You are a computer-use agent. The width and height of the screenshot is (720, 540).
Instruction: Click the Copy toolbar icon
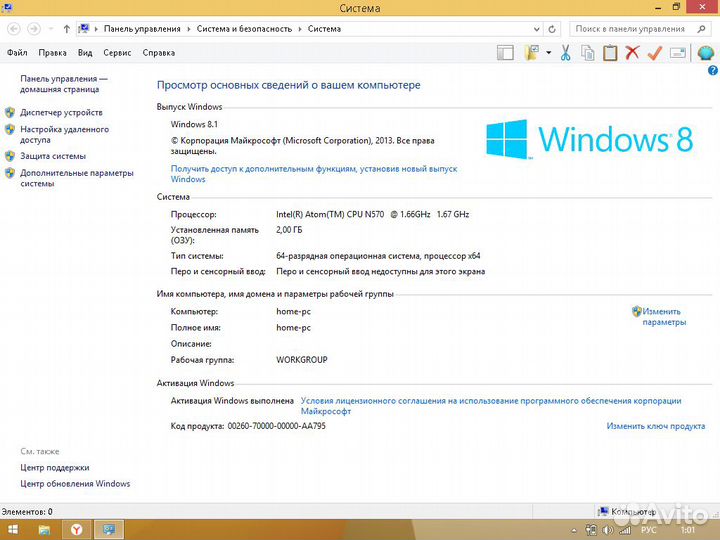pos(588,53)
